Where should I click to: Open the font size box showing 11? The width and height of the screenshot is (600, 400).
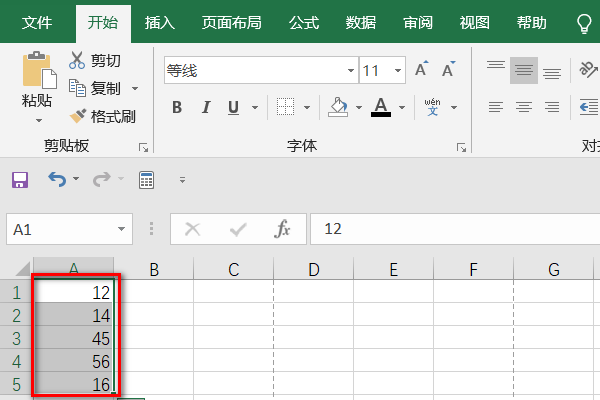pyautogui.click(x=382, y=70)
